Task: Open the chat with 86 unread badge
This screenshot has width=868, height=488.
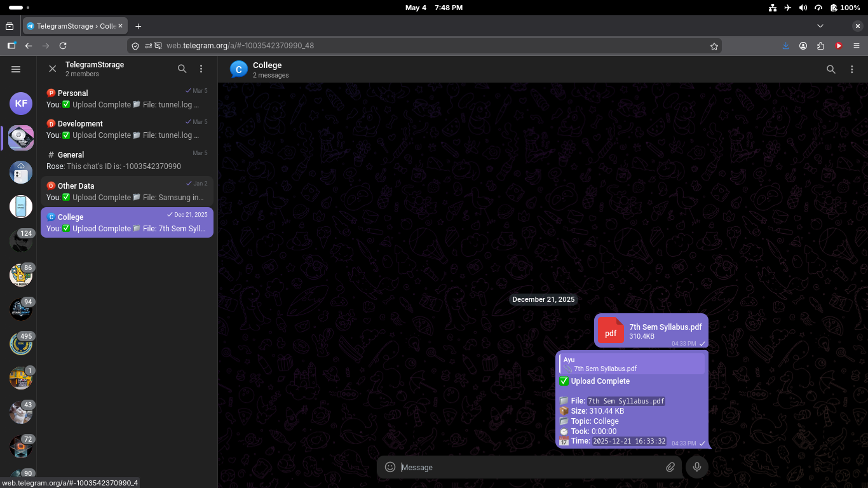Action: coord(21,274)
